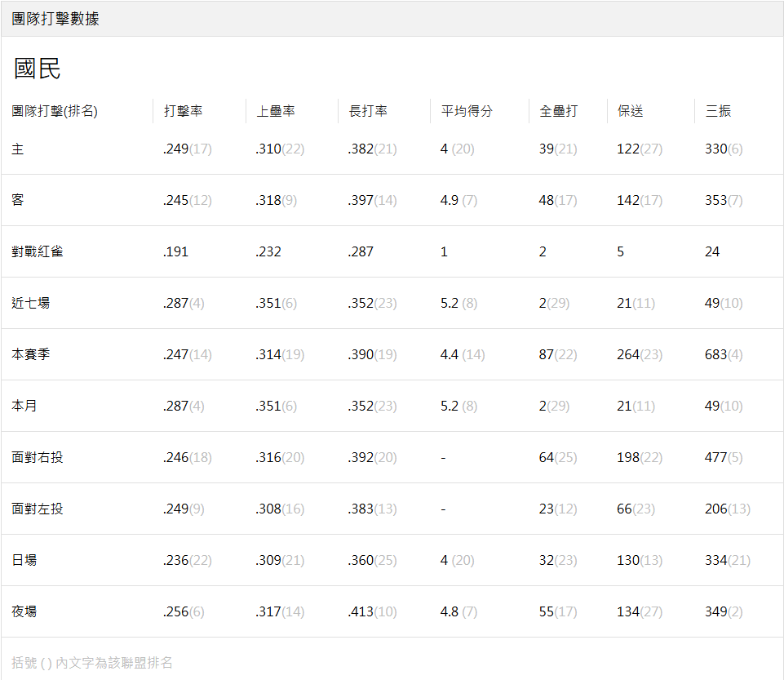Select the 主 row label
The height and width of the screenshot is (680, 784).
(17, 149)
